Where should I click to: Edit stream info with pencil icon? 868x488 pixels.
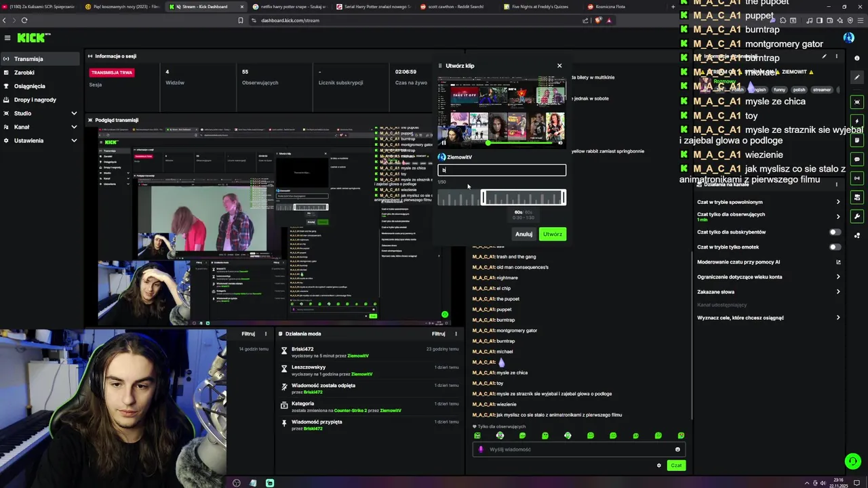[x=824, y=57]
